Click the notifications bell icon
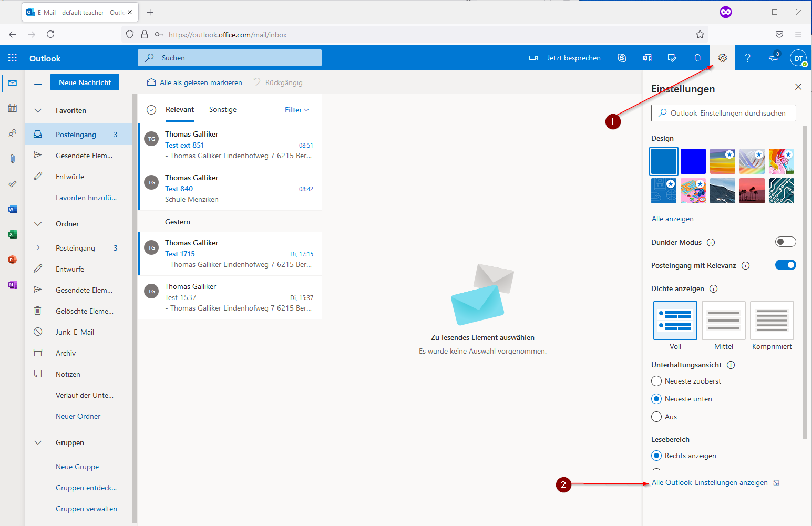 pyautogui.click(x=697, y=58)
